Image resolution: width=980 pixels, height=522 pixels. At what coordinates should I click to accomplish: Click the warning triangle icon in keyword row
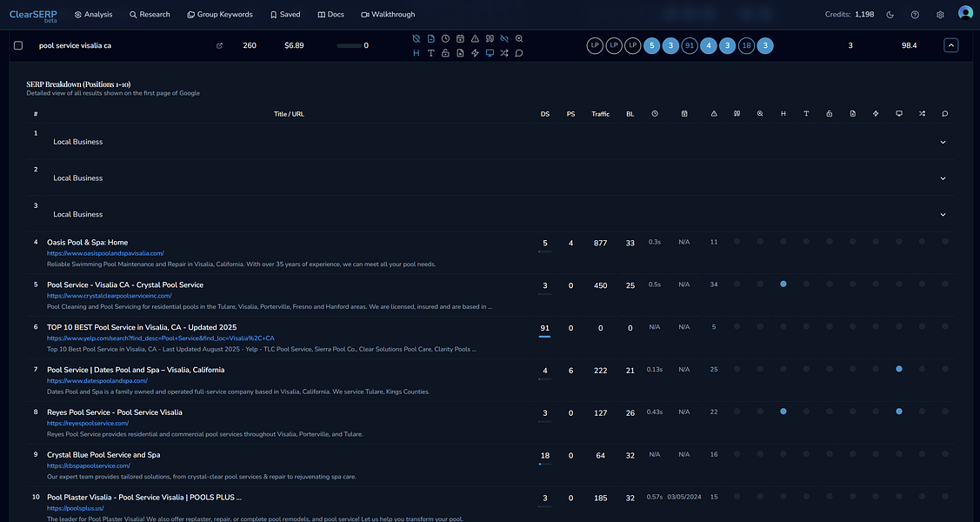(x=475, y=39)
